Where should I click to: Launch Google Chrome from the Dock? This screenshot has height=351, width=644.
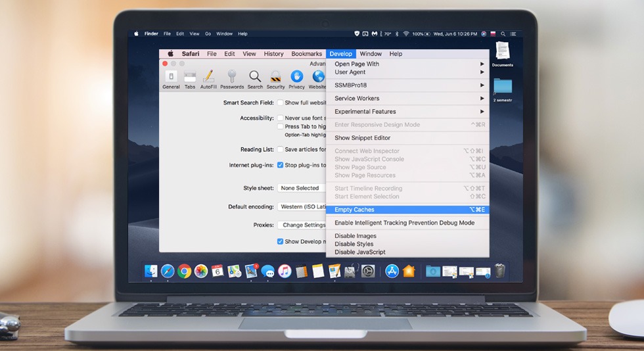tap(185, 271)
